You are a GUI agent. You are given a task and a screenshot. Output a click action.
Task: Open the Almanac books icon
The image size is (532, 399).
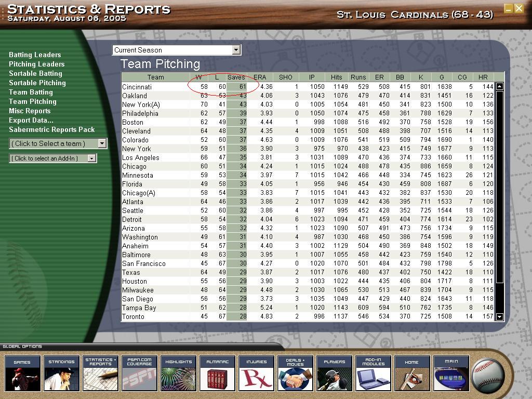218,373
